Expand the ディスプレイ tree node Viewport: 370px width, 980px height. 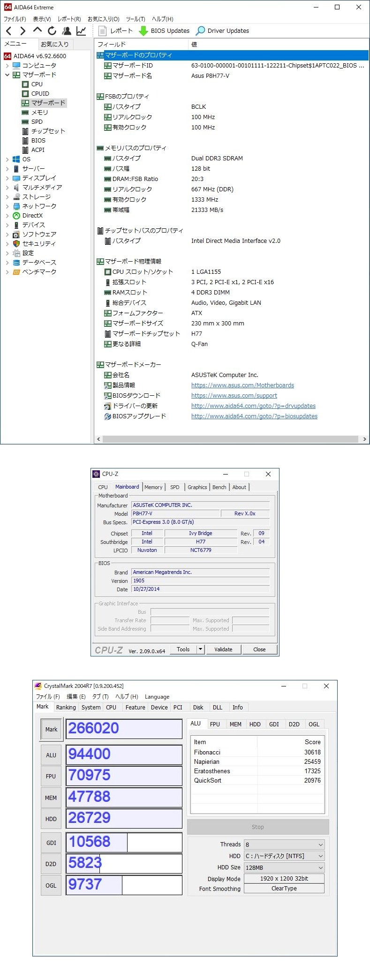[7, 178]
